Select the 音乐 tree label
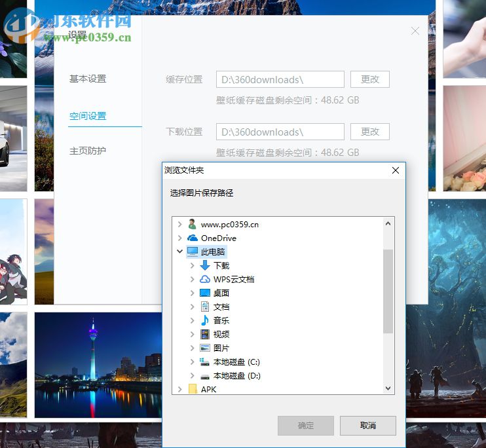The image size is (486, 448). coord(221,320)
